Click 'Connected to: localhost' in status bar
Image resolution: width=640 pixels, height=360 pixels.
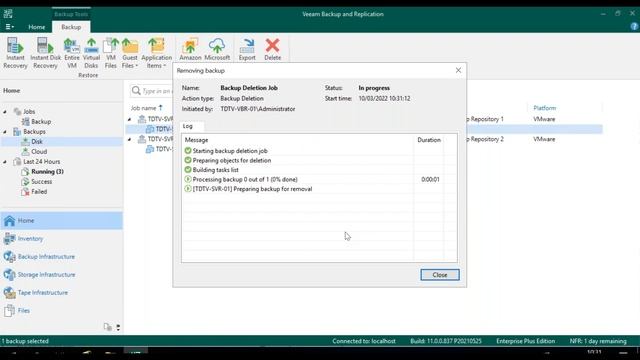click(364, 341)
